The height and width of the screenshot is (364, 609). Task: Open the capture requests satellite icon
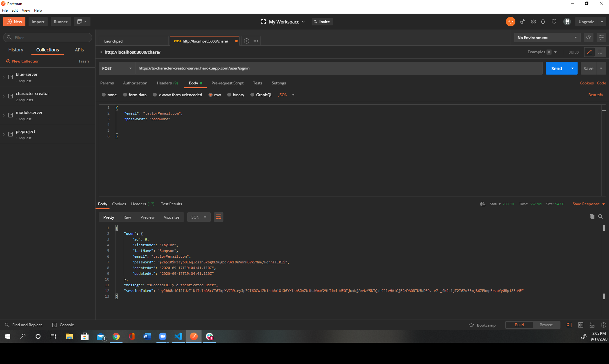(x=522, y=22)
